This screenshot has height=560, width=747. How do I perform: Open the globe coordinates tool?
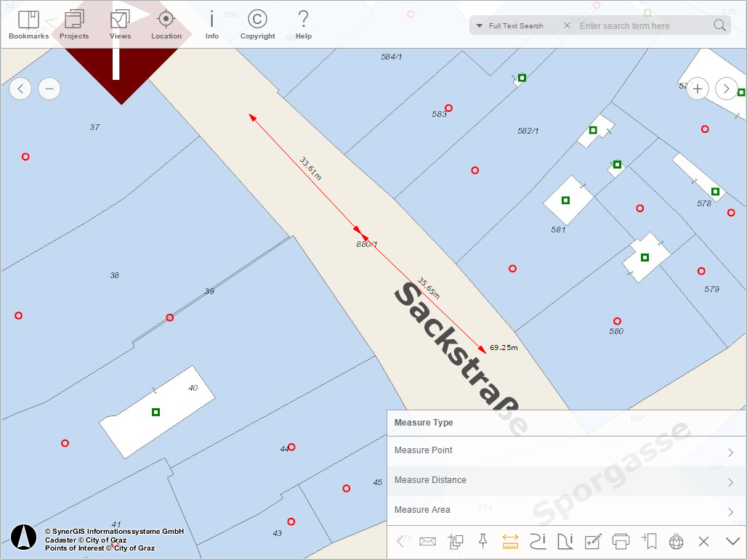pyautogui.click(x=676, y=541)
